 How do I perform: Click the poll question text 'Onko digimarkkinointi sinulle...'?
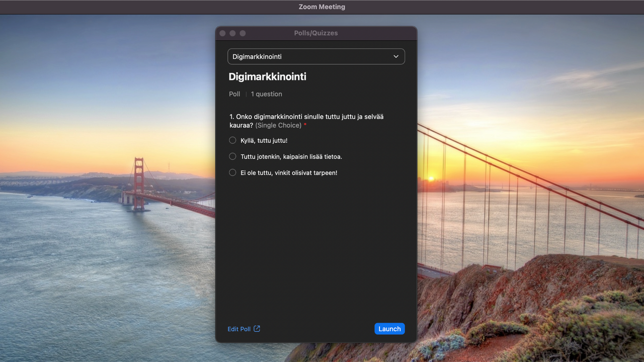[x=306, y=121]
